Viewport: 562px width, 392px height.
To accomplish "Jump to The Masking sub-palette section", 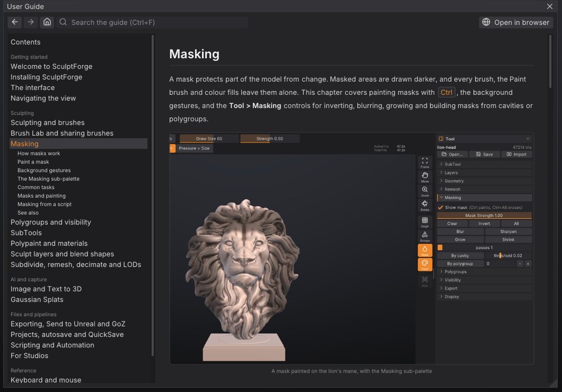I will click(x=48, y=179).
